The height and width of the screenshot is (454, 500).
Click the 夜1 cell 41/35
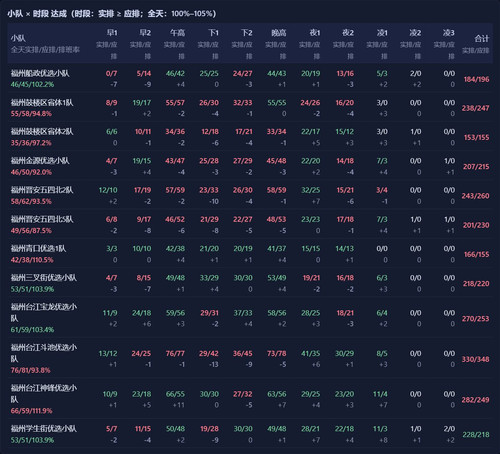click(x=311, y=353)
